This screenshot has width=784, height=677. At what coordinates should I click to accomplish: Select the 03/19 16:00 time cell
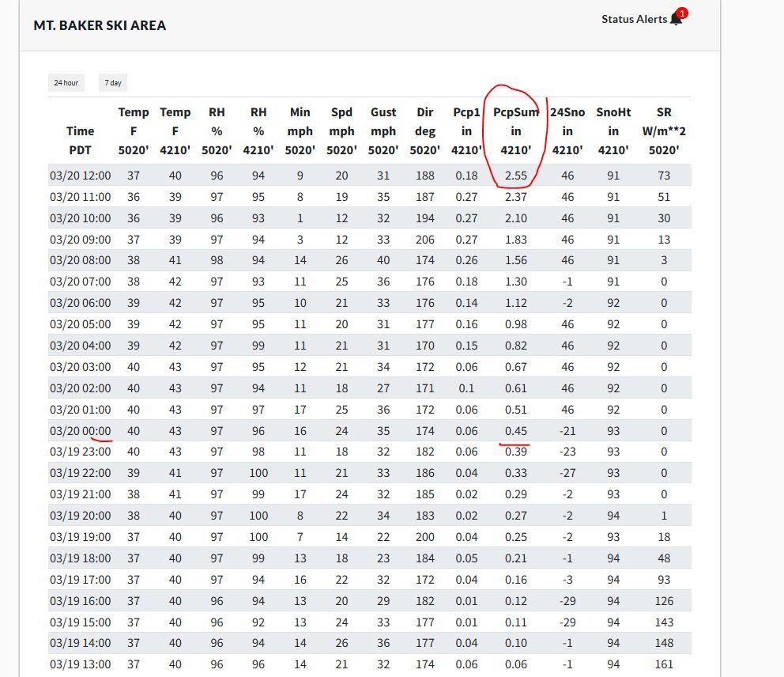(x=80, y=601)
